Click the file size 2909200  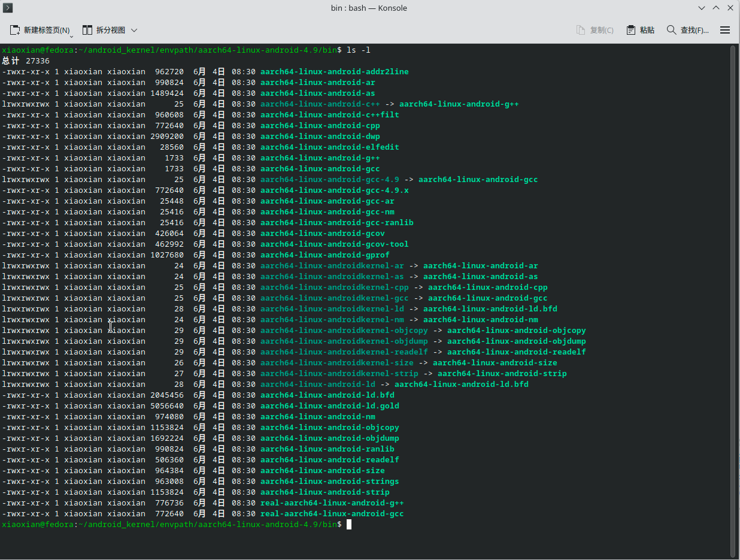coord(167,137)
